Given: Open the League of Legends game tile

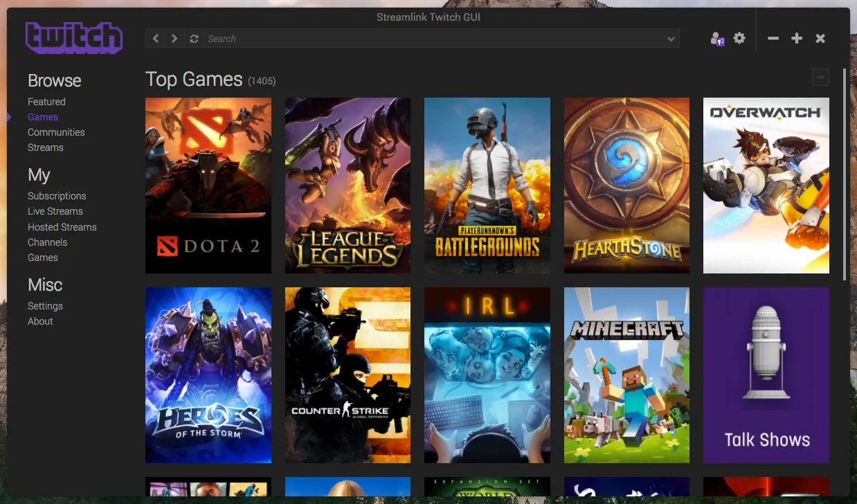Looking at the screenshot, I should 348,186.
